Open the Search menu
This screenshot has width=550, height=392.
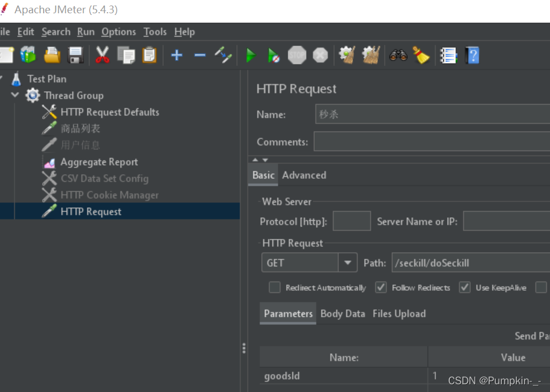tap(56, 32)
